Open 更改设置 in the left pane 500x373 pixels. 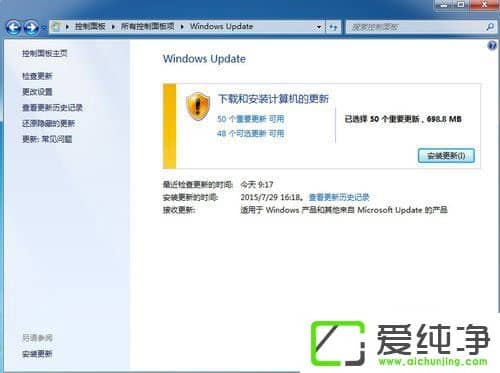37,92
